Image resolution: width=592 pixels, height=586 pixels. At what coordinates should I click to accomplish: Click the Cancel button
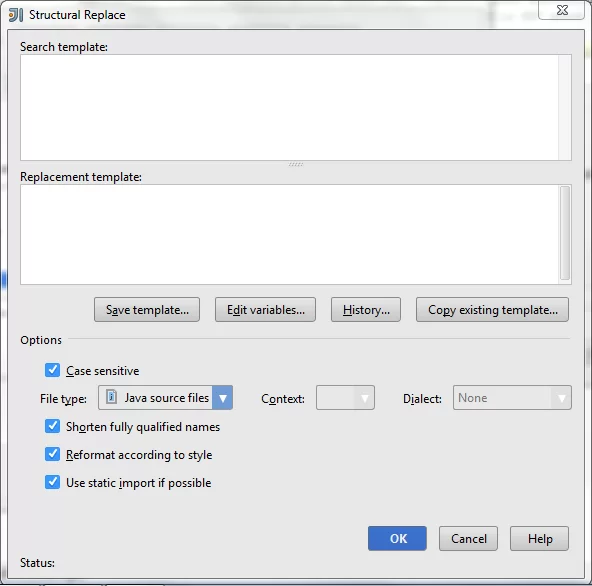point(468,538)
